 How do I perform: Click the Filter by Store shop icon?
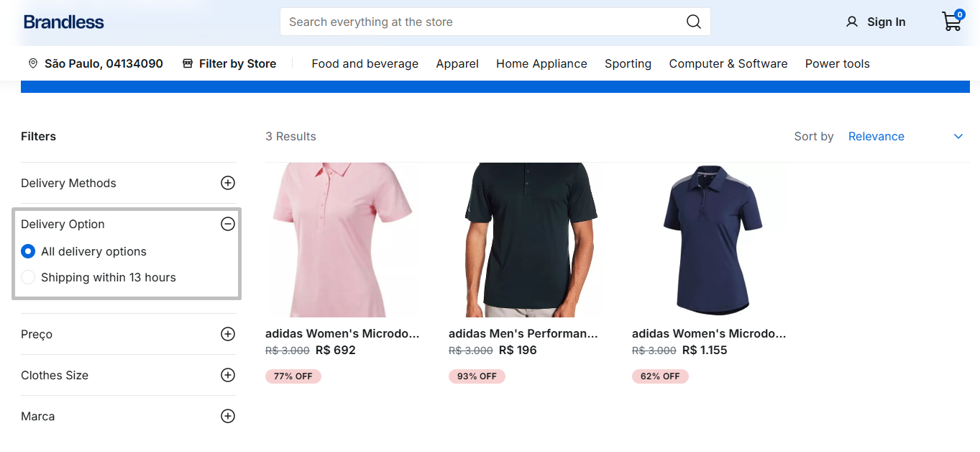188,63
